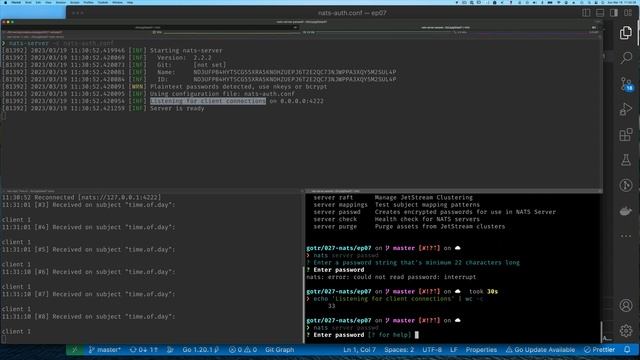Open the Prettier status item
This screenshot has width=640, height=360.
click(x=599, y=350)
